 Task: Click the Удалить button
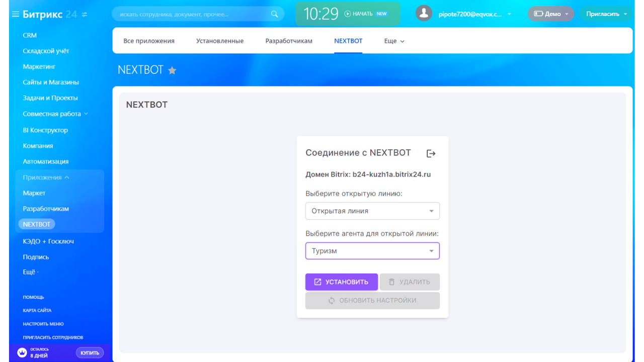[x=410, y=282]
